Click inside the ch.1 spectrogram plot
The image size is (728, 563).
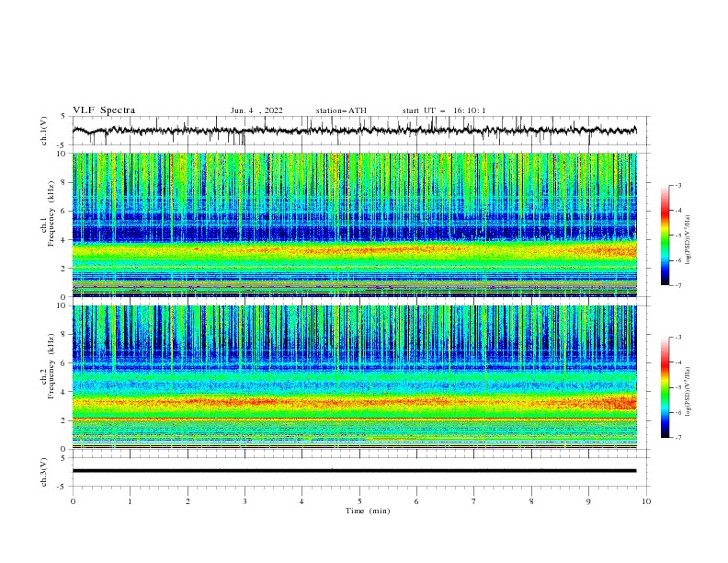[355, 224]
